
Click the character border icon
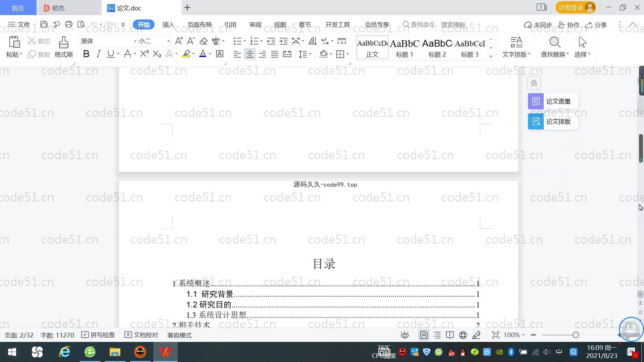pos(220,54)
